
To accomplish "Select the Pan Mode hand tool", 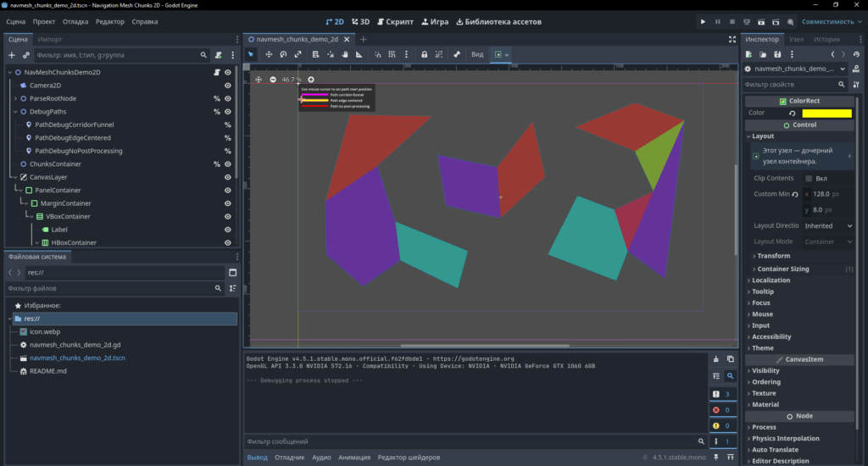I will point(345,54).
